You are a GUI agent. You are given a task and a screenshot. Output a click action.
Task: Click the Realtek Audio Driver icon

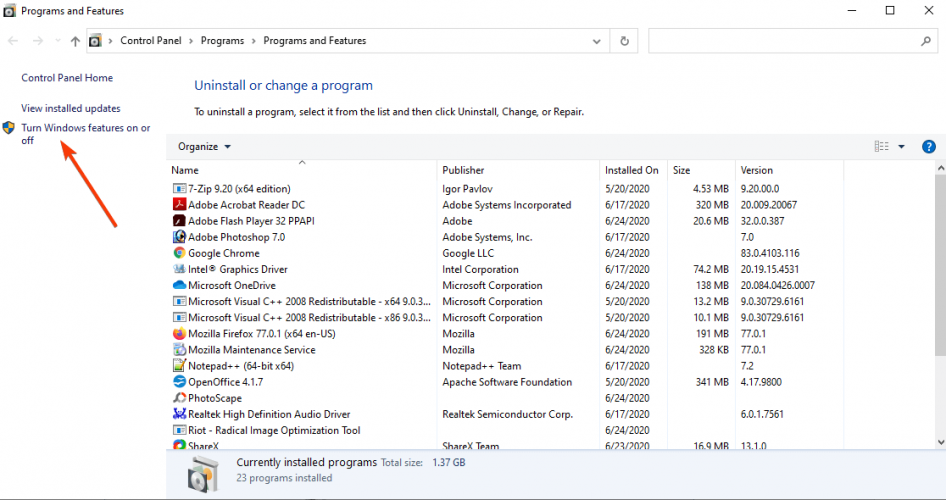pos(179,414)
